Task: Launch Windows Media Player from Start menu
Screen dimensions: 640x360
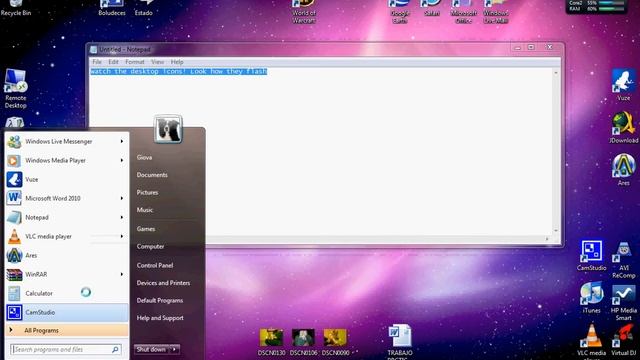Action: (67, 160)
